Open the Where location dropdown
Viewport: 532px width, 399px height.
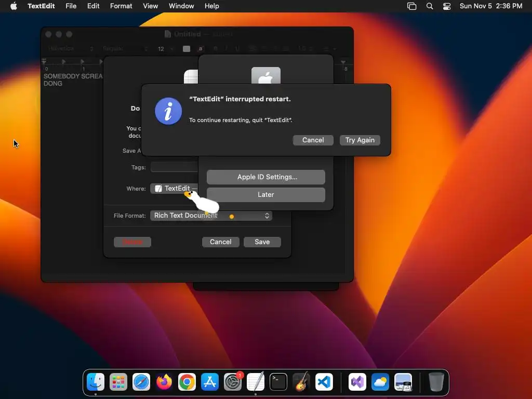tap(174, 188)
